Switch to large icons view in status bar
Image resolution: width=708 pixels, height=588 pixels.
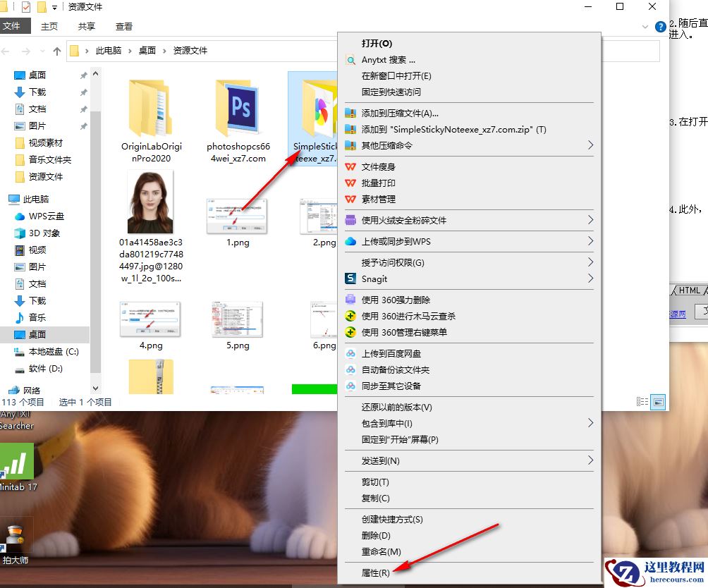pos(657,402)
